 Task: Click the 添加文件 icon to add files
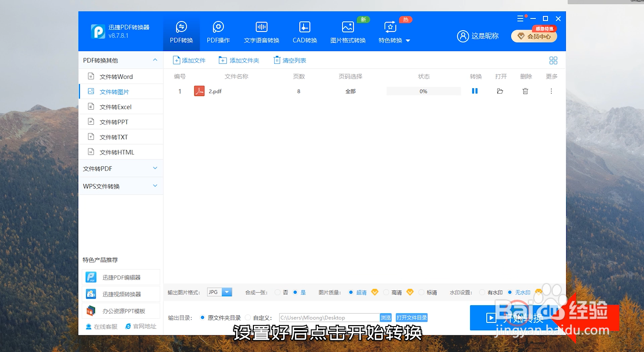pyautogui.click(x=177, y=60)
